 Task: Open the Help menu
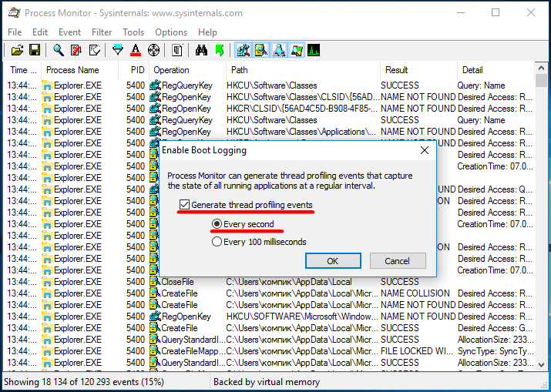coord(207,32)
